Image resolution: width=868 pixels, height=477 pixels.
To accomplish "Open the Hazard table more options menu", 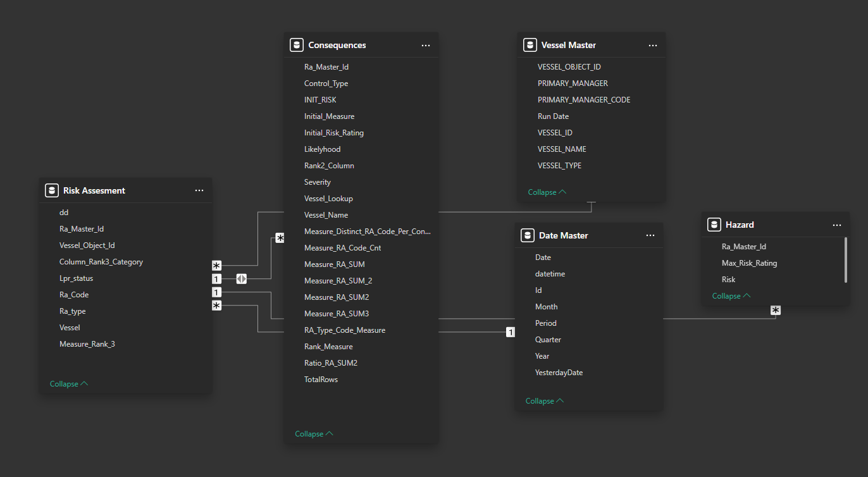I will pyautogui.click(x=837, y=225).
